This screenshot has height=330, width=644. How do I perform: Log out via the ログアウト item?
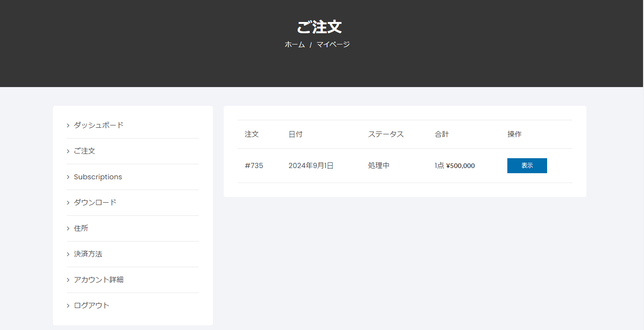click(92, 306)
